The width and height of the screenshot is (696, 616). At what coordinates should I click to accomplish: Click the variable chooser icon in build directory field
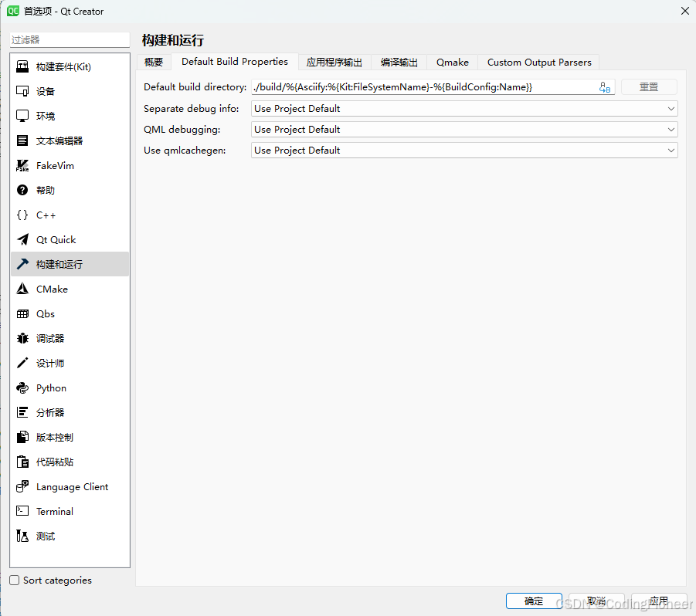(605, 87)
